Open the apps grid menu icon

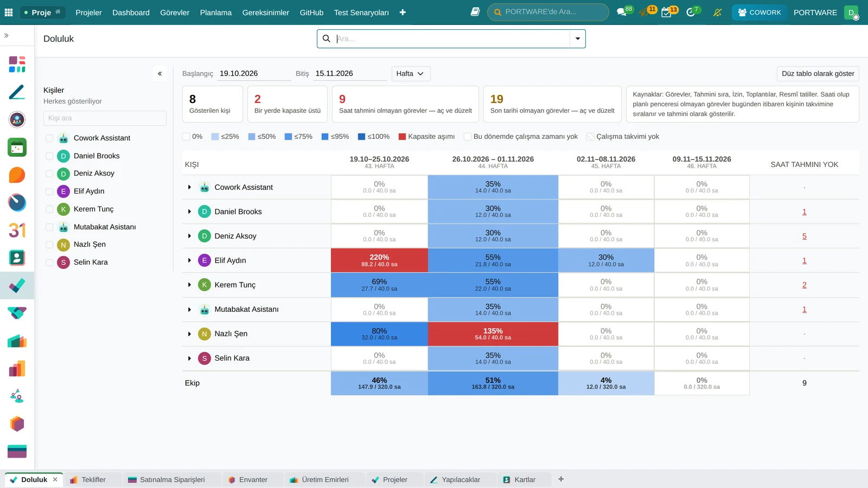(9, 12)
